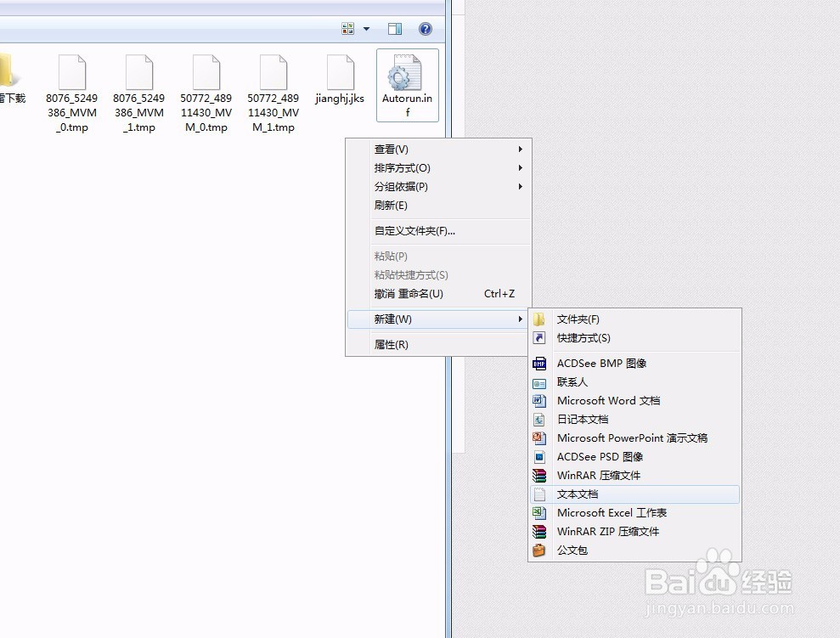Open the 新建(W) submenu entry

point(438,319)
